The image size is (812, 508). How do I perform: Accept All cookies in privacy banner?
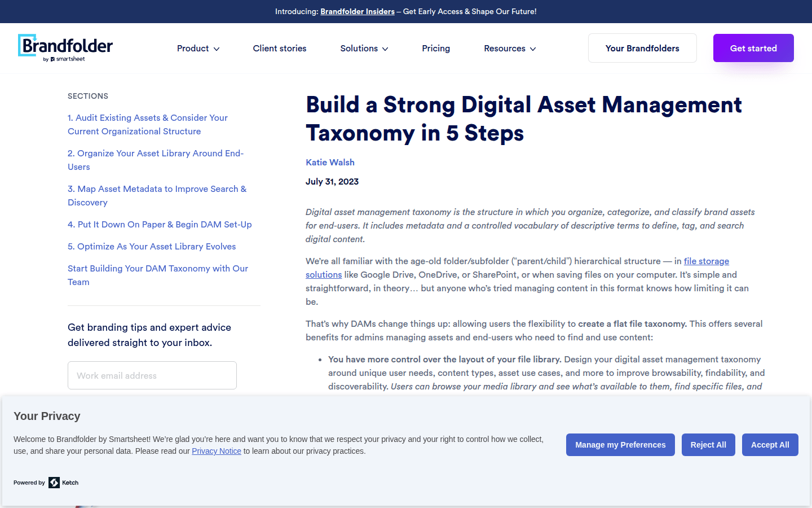[x=770, y=445]
